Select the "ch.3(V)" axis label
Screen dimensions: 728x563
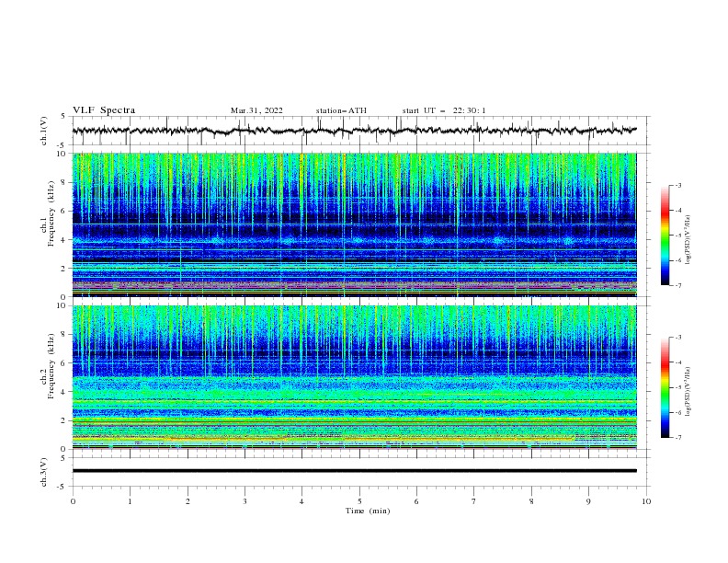(x=44, y=472)
